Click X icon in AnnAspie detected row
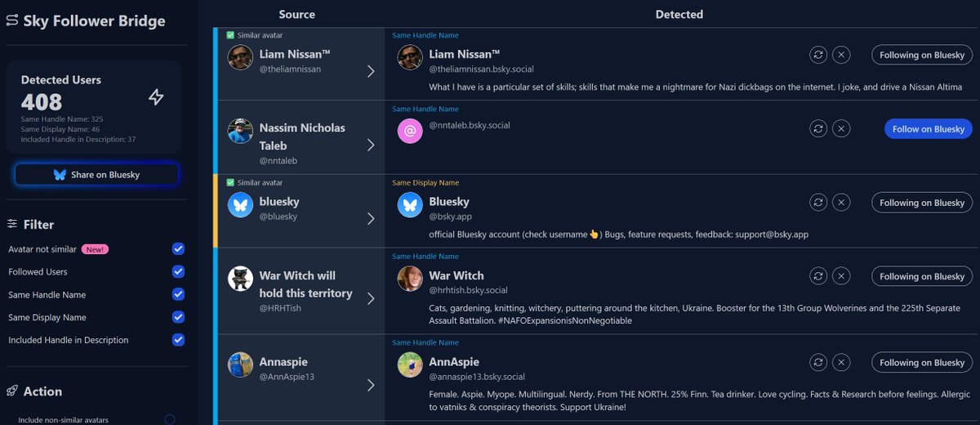Viewport: 980px width, 425px height. point(841,362)
